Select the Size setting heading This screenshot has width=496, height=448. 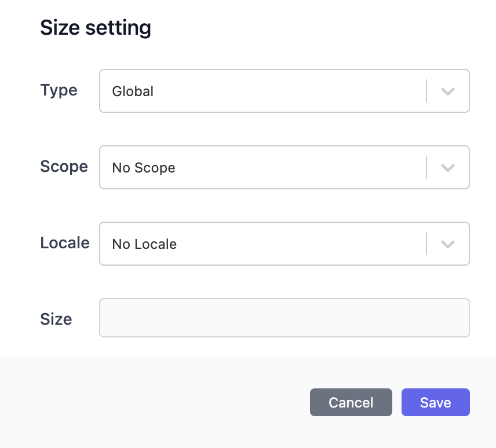coord(96,28)
